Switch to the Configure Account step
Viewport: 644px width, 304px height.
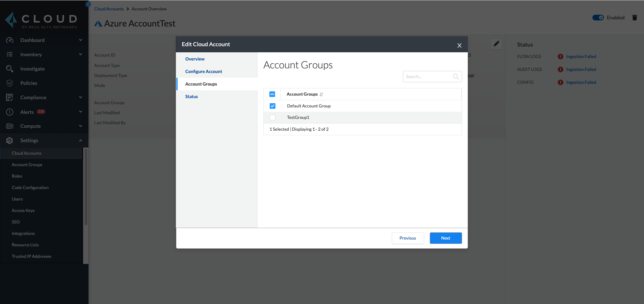click(x=203, y=72)
